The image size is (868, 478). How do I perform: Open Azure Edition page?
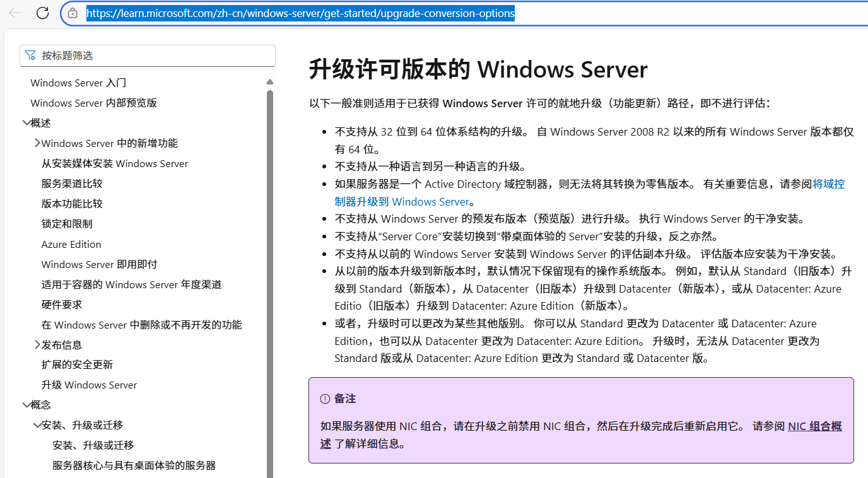[x=71, y=244]
